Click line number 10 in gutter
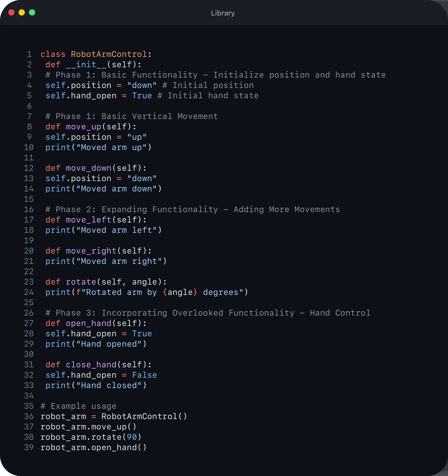This screenshot has width=448, height=476. click(29, 147)
